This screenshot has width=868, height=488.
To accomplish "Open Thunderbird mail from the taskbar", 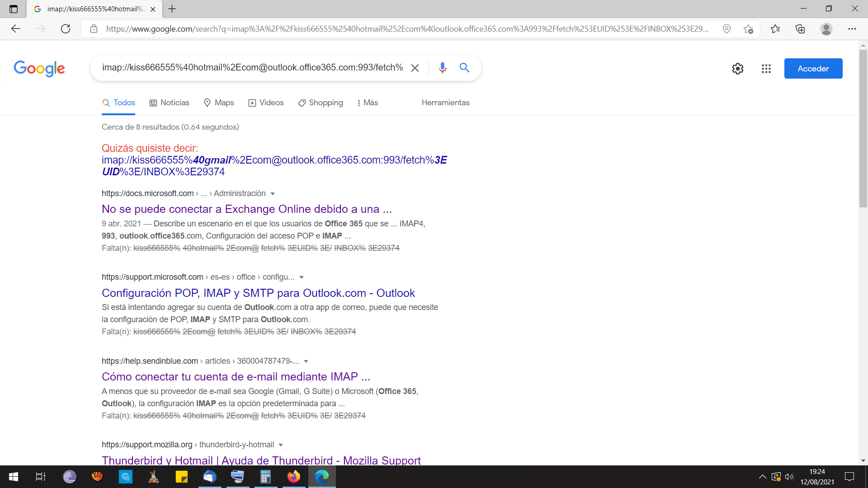I will point(209,477).
